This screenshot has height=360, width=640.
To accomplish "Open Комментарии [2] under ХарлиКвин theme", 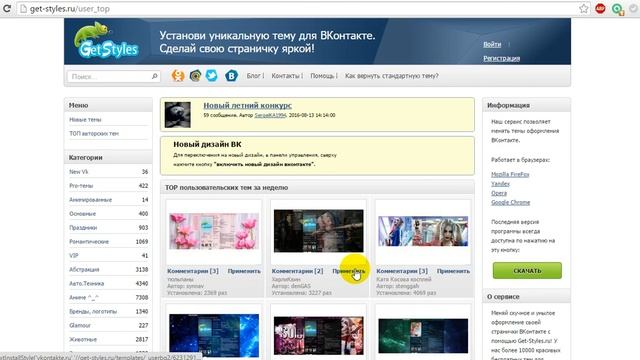I will coord(297,271).
